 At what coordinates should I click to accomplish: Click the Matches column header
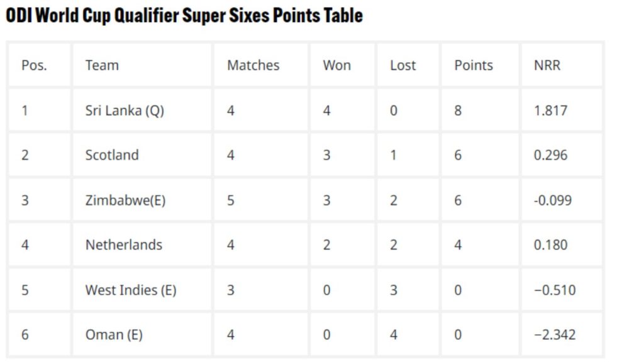click(x=253, y=65)
